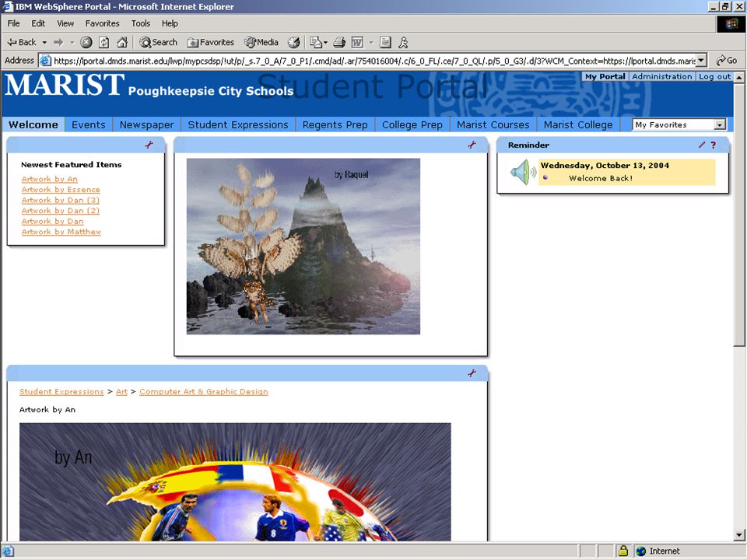The image size is (747, 560).
Task: Click the My Portal link
Action: click(605, 76)
